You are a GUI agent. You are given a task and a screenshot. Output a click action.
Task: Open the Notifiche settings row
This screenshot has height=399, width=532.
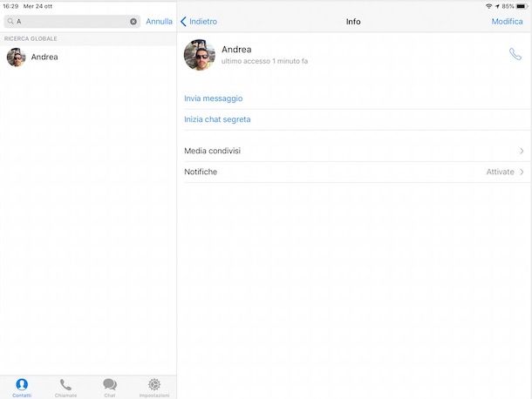click(x=354, y=172)
